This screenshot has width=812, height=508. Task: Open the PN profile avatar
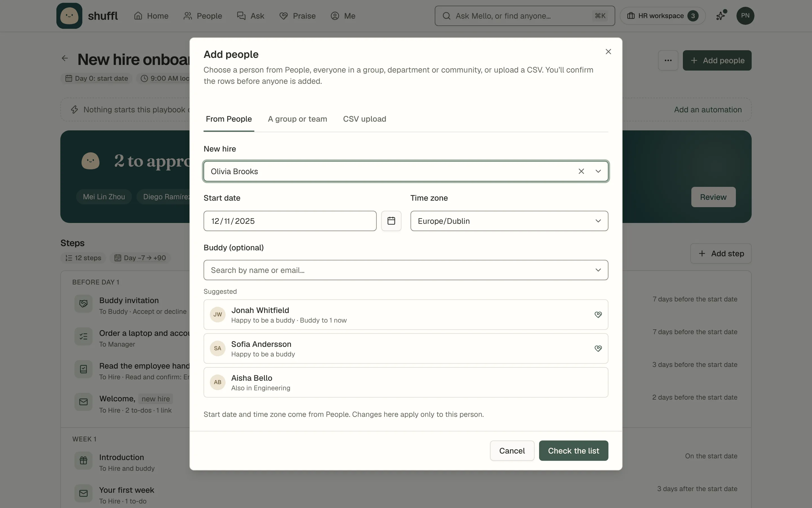745,16
